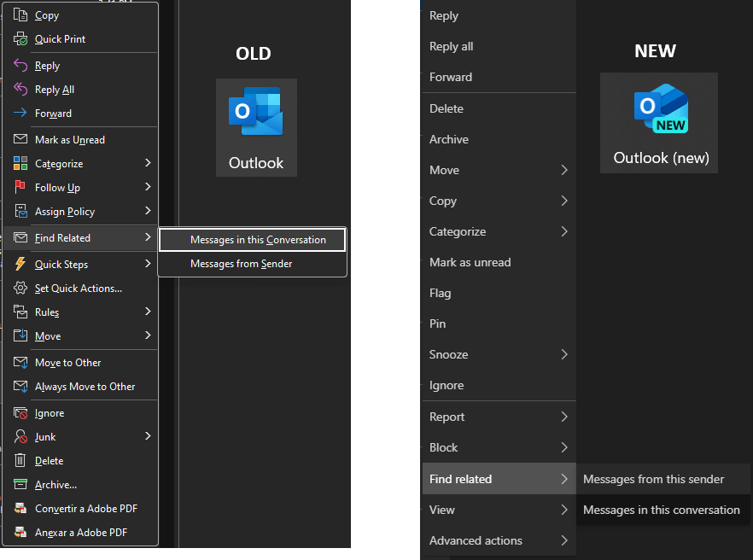This screenshot has height=560, width=753.
Task: Click the Ignore icon in old menu
Action: [20, 412]
